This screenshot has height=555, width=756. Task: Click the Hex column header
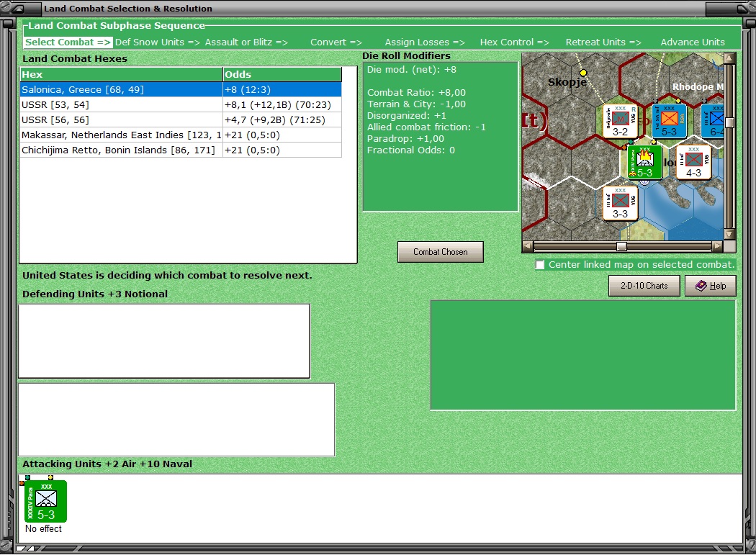[x=121, y=74]
